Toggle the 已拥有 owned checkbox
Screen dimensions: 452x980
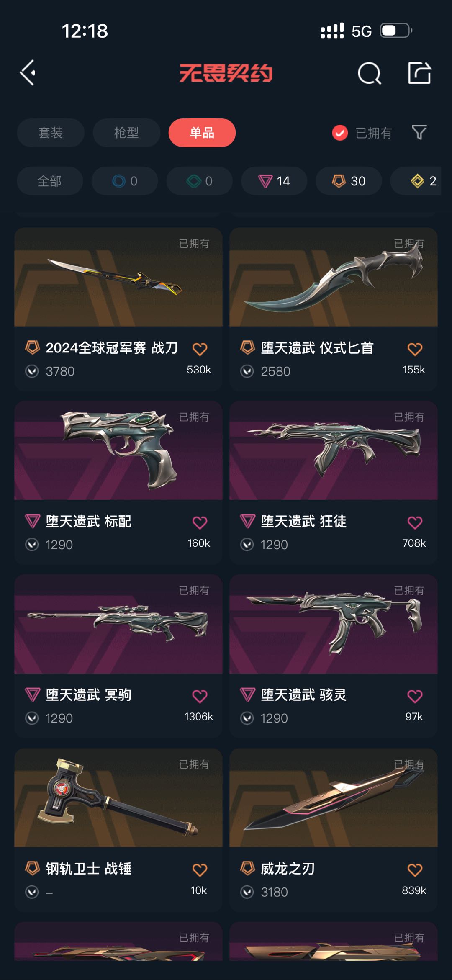point(340,133)
